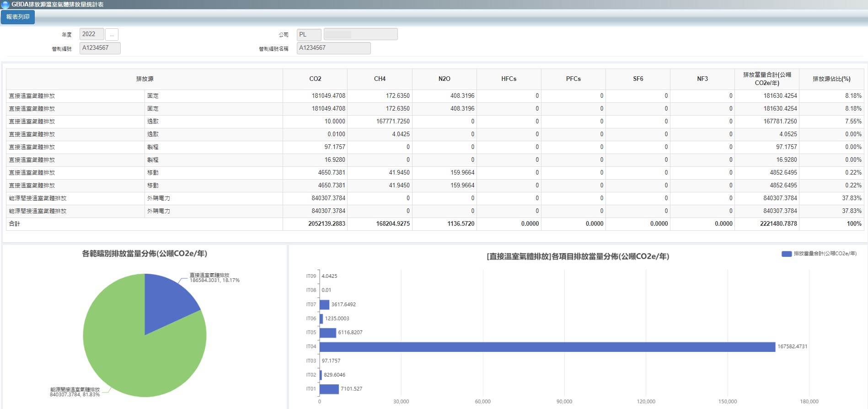Click the IT03 axis label

(x=311, y=361)
